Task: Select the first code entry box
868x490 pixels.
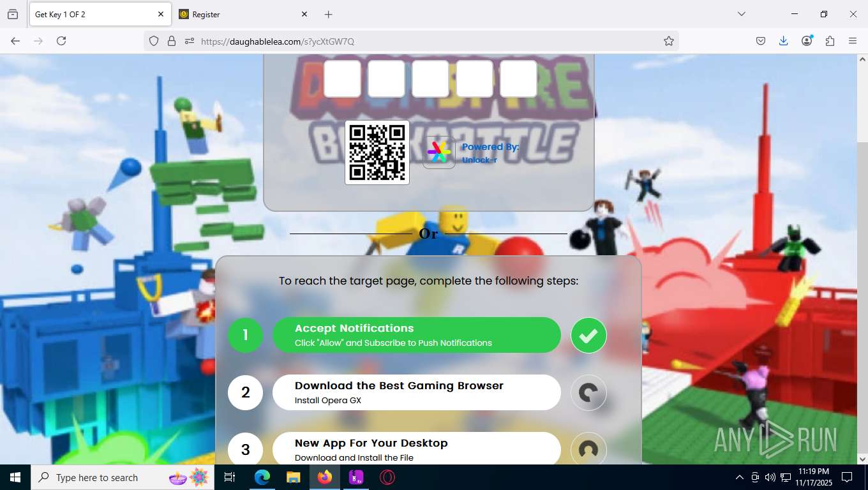Action: coord(342,78)
